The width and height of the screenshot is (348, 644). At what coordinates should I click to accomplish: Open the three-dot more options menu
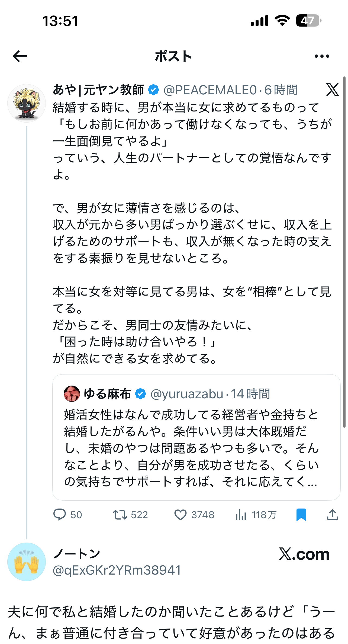pos(322,56)
